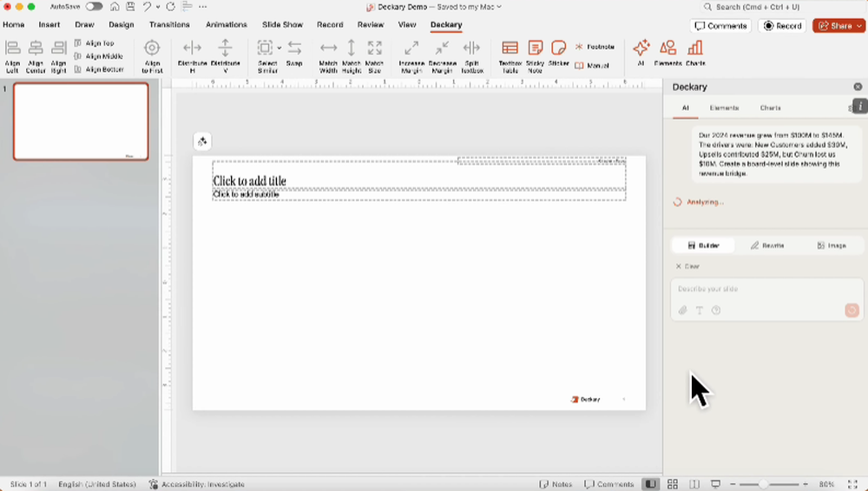Select the Builder mode

(x=703, y=245)
